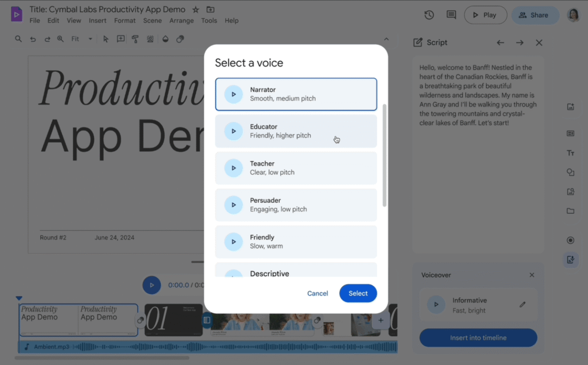Open the Format menu

pos(125,21)
